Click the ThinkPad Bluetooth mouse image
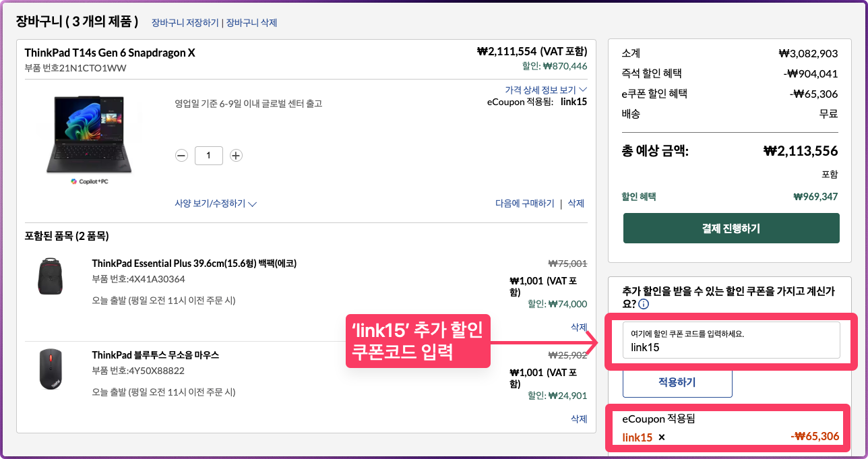Screen dimensions: 868x459 (x=51, y=369)
